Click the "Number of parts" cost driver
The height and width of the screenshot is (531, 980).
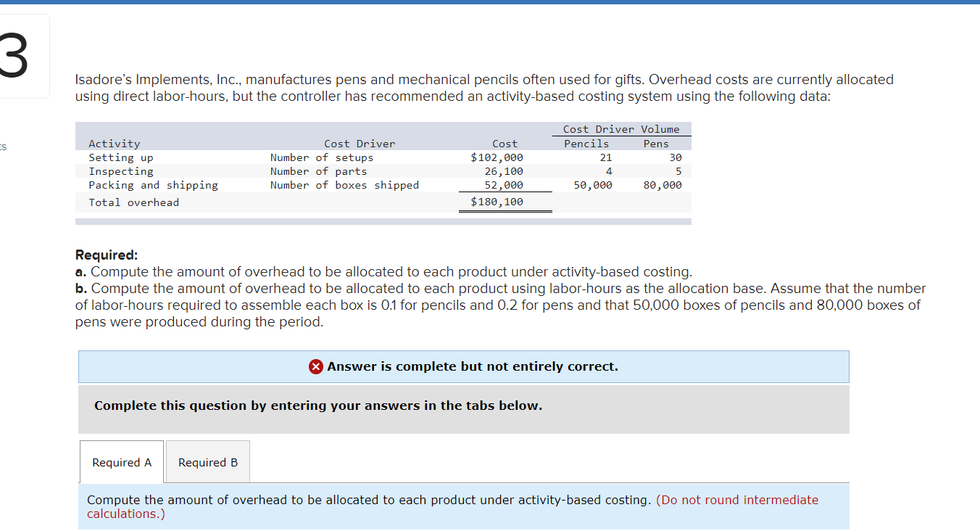coord(318,171)
